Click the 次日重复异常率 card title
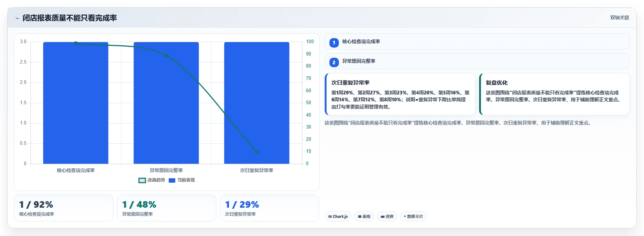The height and width of the screenshot is (236, 644). 350,83
